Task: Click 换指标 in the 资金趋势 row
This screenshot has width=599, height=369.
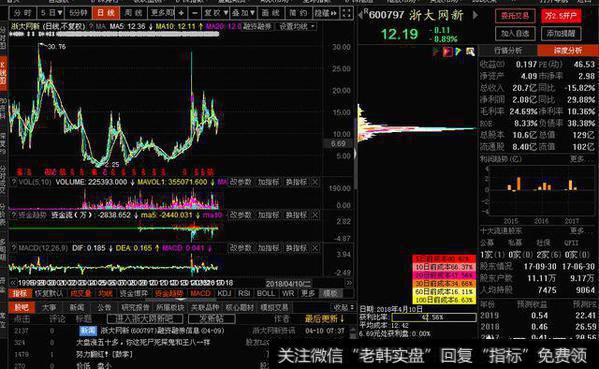Action: pos(296,215)
